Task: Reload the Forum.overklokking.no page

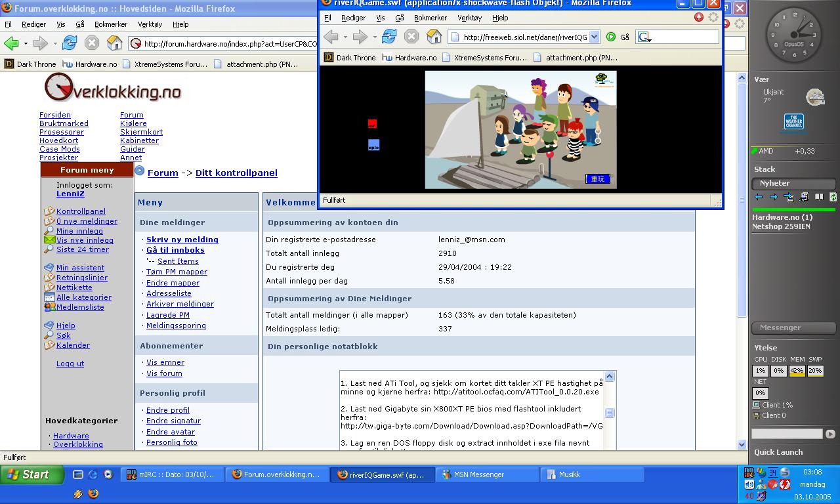Action: point(70,44)
